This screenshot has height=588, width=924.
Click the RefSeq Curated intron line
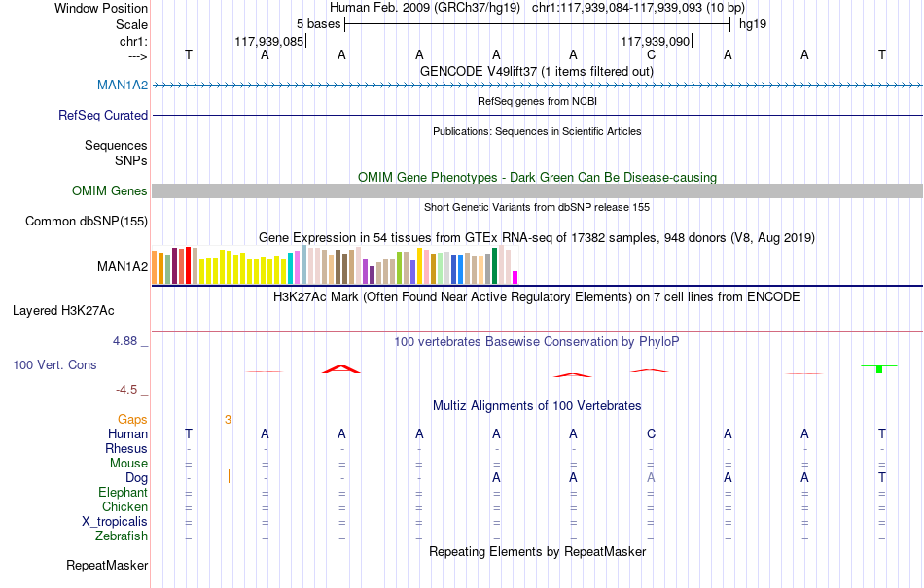tap(538, 115)
